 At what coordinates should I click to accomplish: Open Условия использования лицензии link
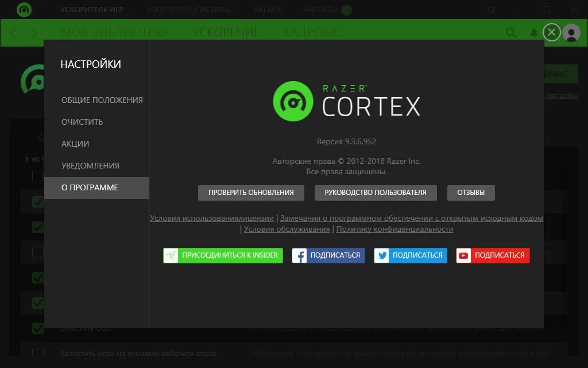(x=212, y=218)
